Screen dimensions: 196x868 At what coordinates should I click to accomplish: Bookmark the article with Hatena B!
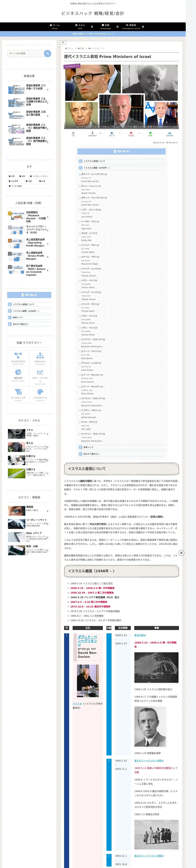coord(112,134)
